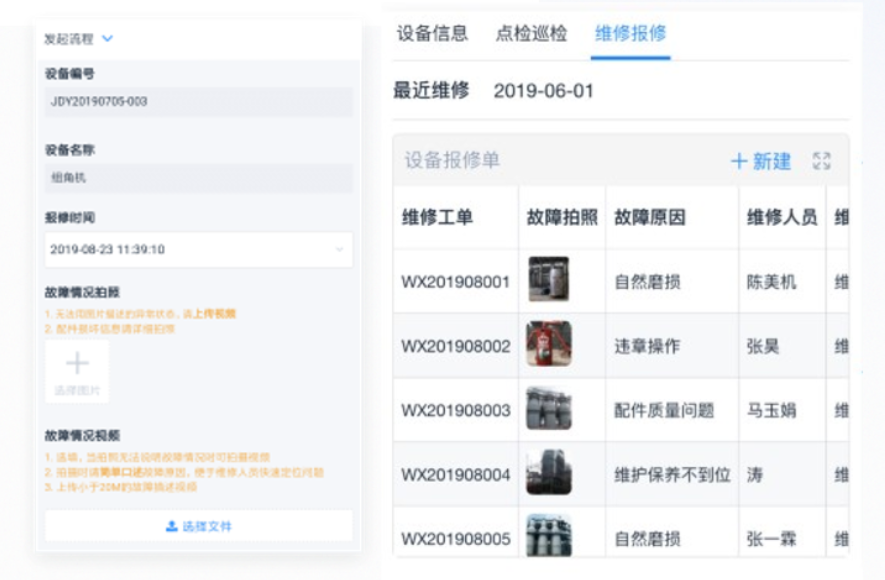Open the fault photo thumbnail for WX201908004

[549, 472]
